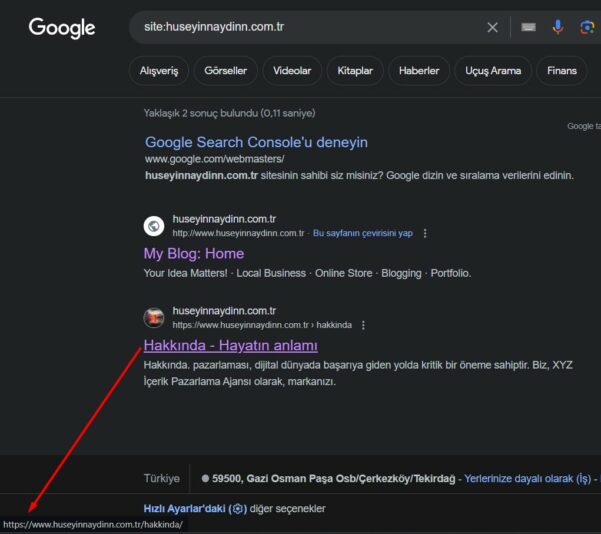This screenshot has height=534, width=601.
Task: Click Bu sayfanın çevirisini yap link
Action: click(362, 233)
